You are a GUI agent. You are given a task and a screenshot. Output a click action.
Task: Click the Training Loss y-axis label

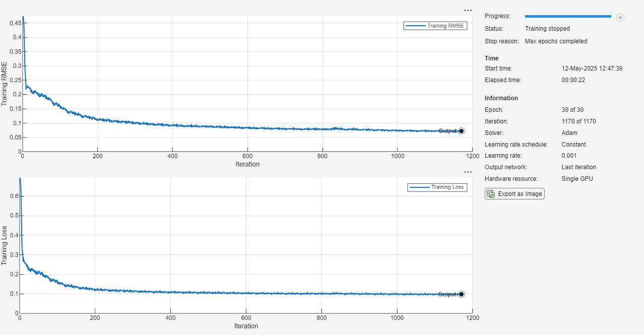(5, 245)
